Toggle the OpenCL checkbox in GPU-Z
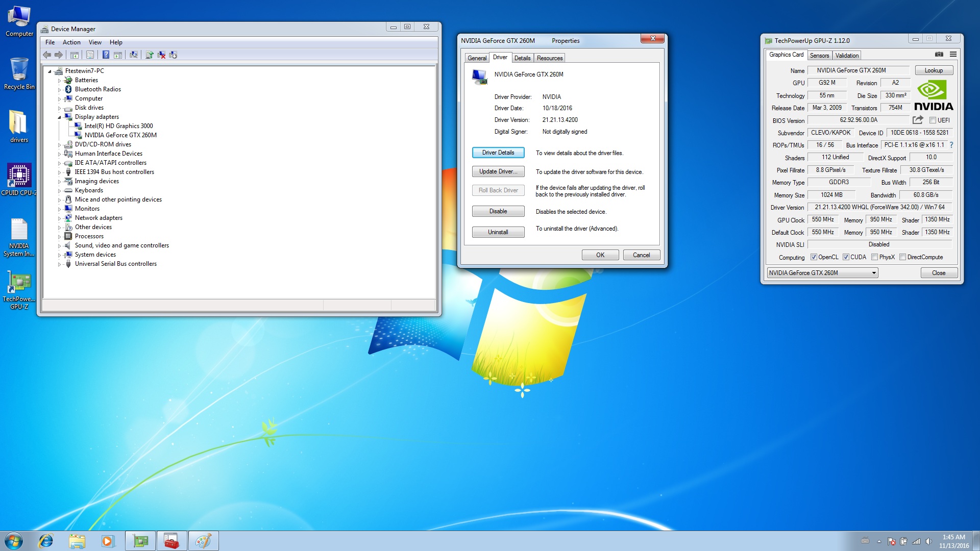Screen dimensions: 980x551 coord(814,257)
